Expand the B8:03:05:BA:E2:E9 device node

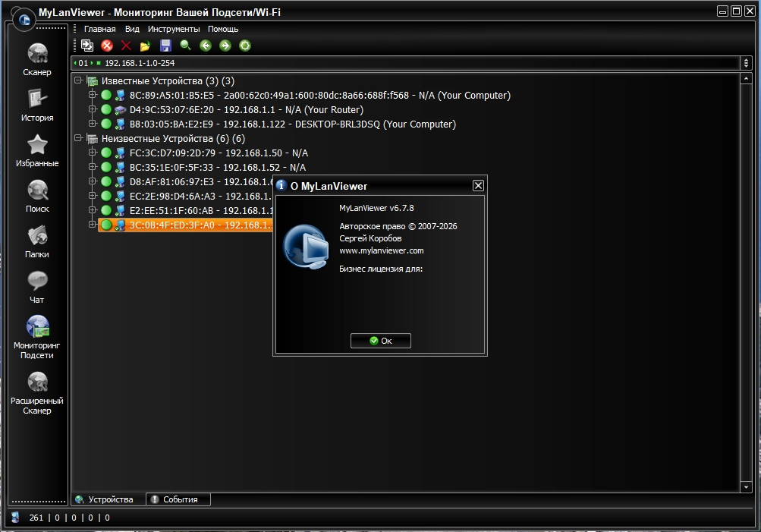pyautogui.click(x=93, y=124)
